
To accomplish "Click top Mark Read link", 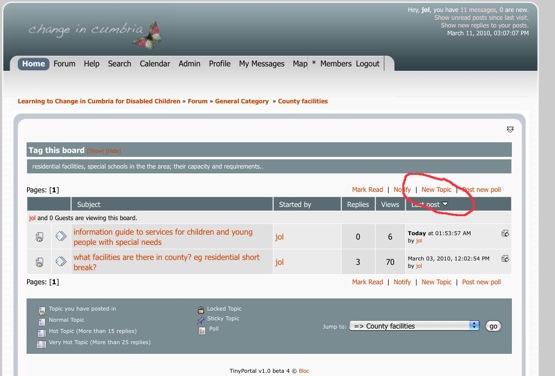I will pyautogui.click(x=367, y=190).
